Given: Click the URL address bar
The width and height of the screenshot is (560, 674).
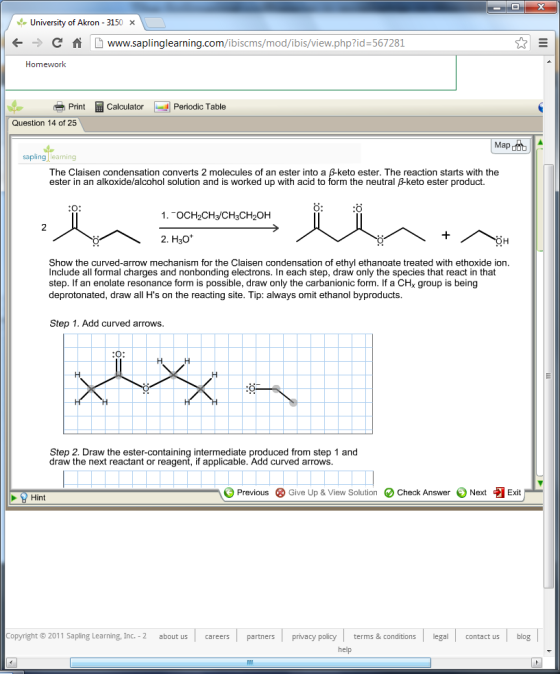Looking at the screenshot, I should point(305,43).
